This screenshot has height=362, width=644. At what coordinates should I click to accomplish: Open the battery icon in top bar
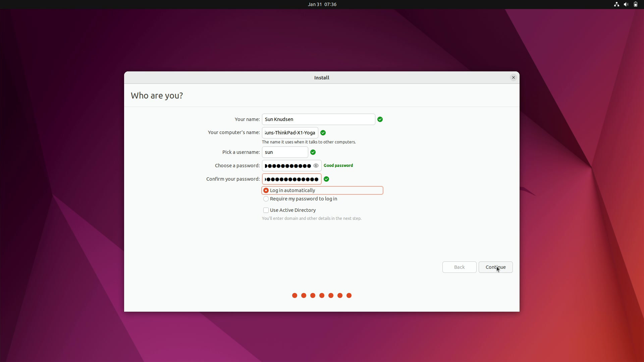pos(636,4)
